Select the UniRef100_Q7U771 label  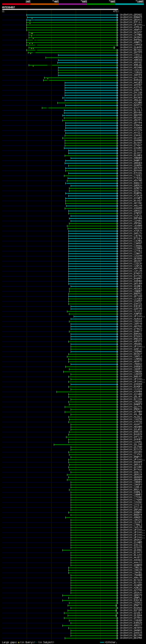click(x=131, y=108)
